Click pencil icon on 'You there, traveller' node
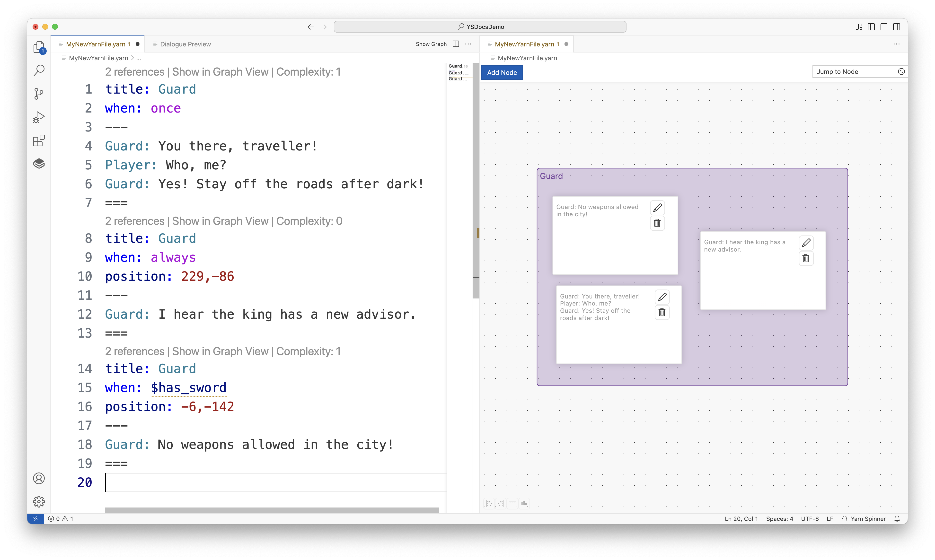This screenshot has width=935, height=560. (x=662, y=297)
